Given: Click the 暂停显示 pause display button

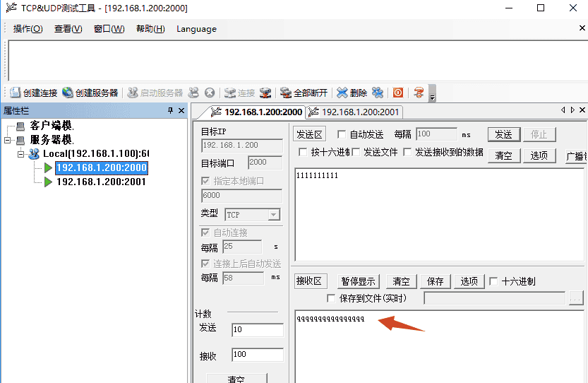Looking at the screenshot, I should coord(358,281).
